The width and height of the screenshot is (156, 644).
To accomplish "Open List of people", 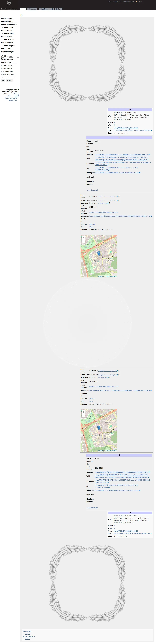I will point(6,30).
